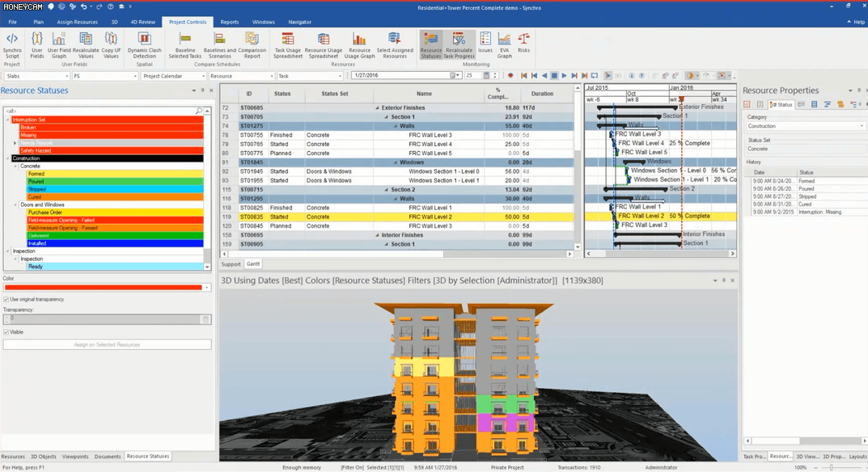The image size is (868, 472).
Task: Click the search icon in Resource Statuses filter
Action: pos(199,112)
